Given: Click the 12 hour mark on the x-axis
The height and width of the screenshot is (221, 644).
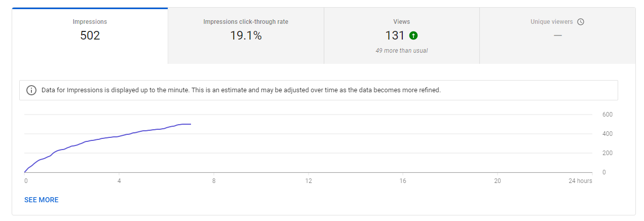Looking at the screenshot, I should [x=308, y=181].
